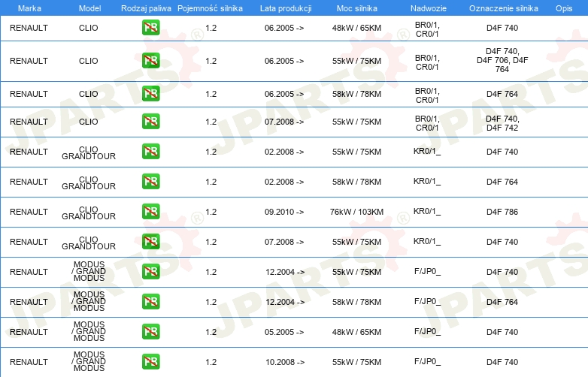Select the 76kW / 103KM power cell
The width and height of the screenshot is (588, 377).
(x=356, y=212)
